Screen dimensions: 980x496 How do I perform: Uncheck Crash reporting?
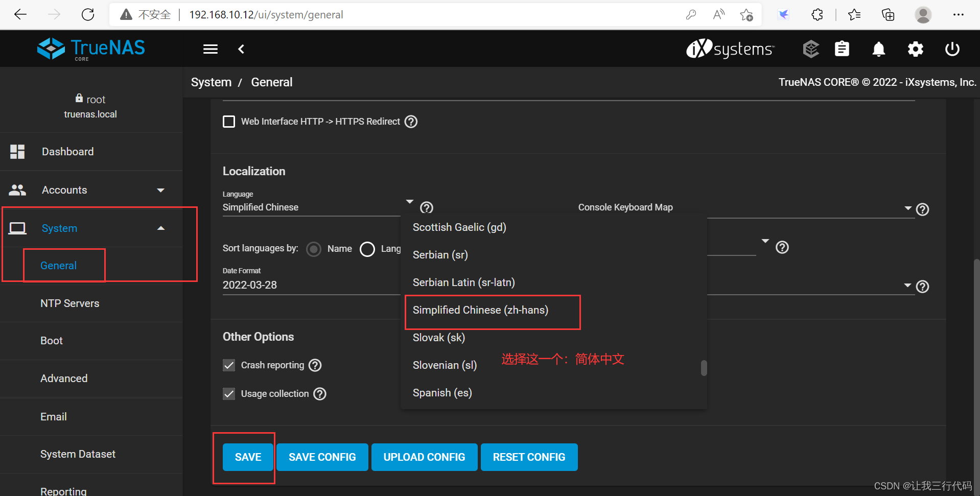click(229, 365)
